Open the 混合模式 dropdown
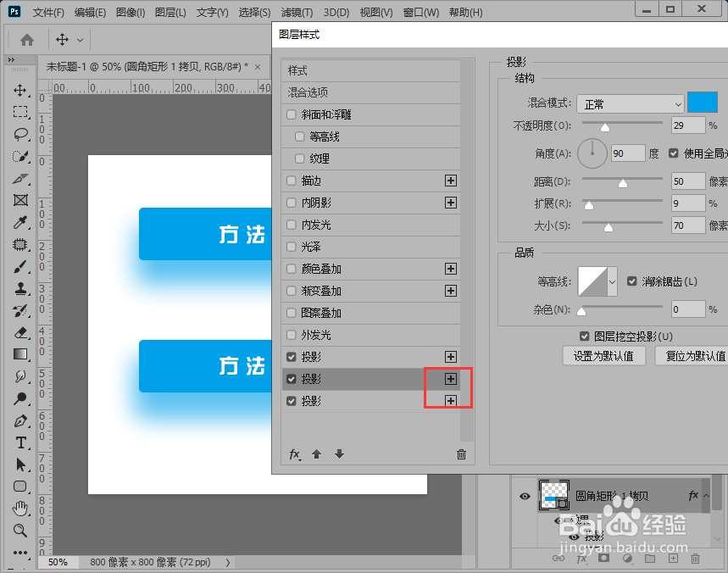 (631, 103)
